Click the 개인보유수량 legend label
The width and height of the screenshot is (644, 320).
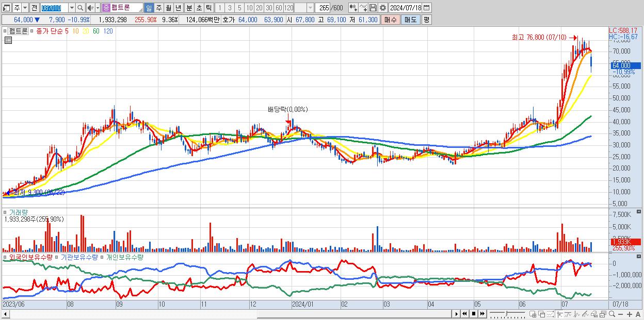click(x=124, y=257)
